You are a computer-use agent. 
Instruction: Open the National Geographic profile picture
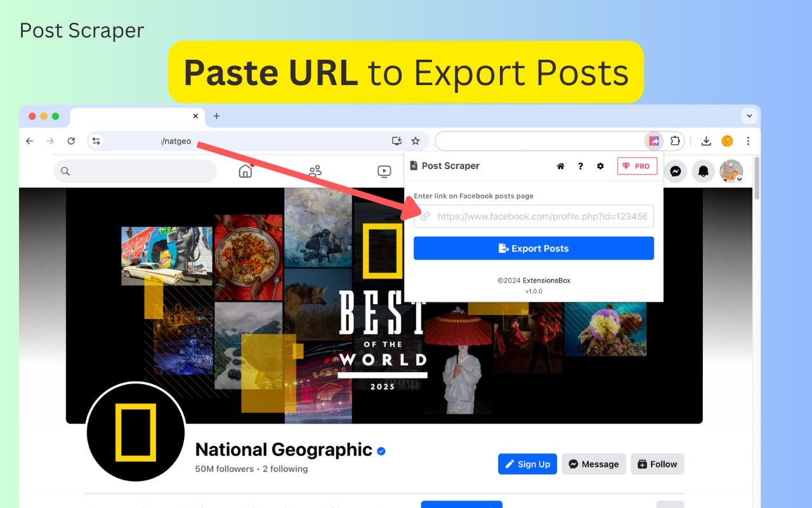pyautogui.click(x=135, y=432)
